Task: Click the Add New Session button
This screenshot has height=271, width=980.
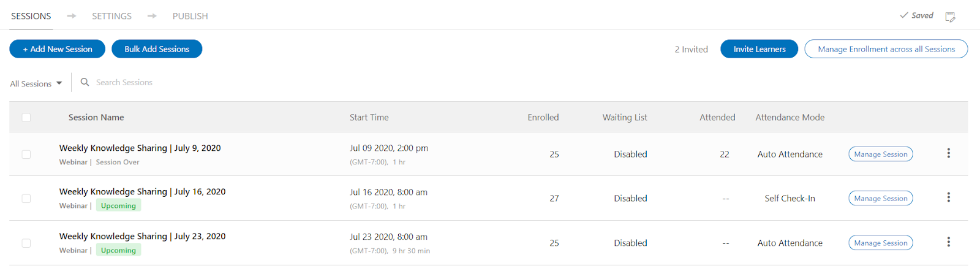Action: click(57, 49)
